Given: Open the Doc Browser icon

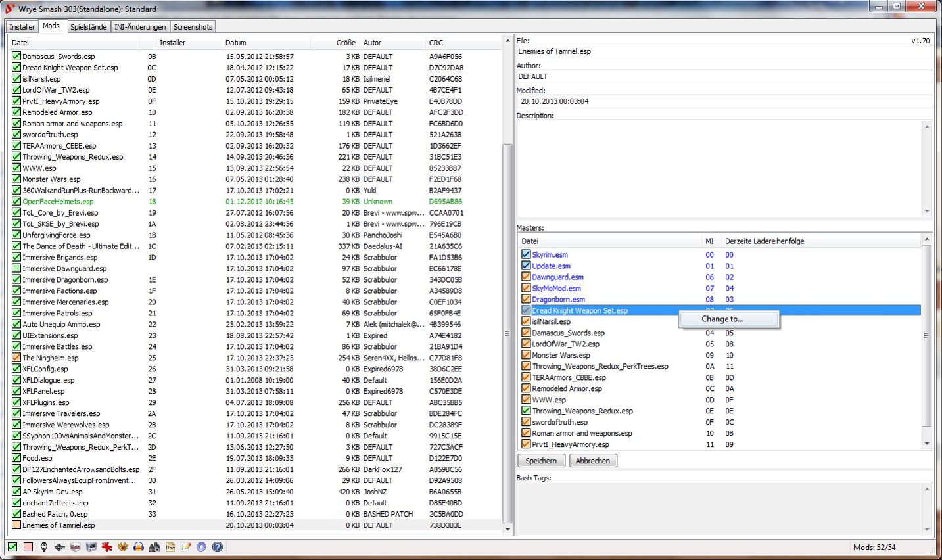Looking at the screenshot, I should (x=170, y=547).
